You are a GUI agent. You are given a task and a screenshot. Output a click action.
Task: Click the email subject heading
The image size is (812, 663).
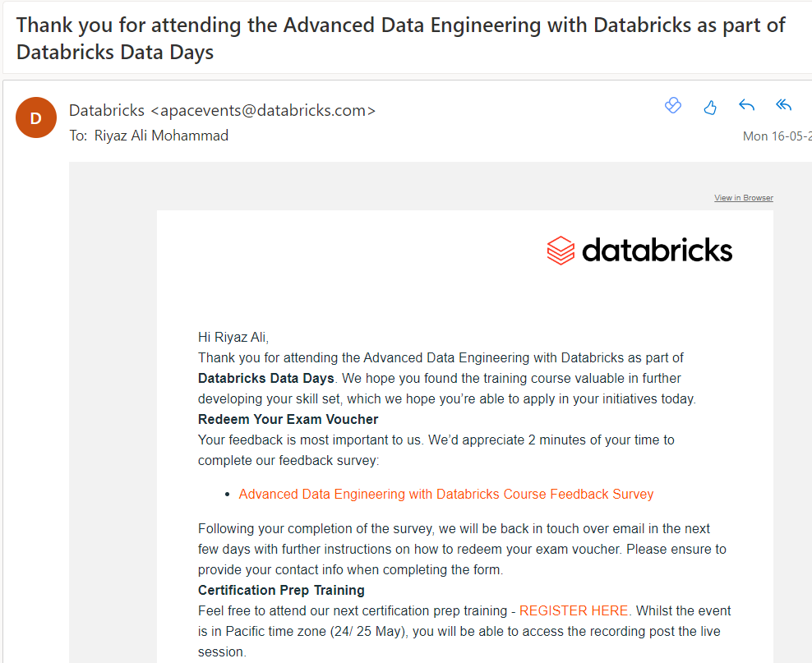(400, 38)
